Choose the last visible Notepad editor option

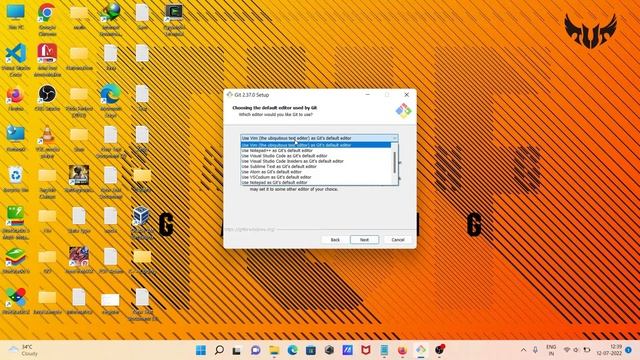coord(316,182)
